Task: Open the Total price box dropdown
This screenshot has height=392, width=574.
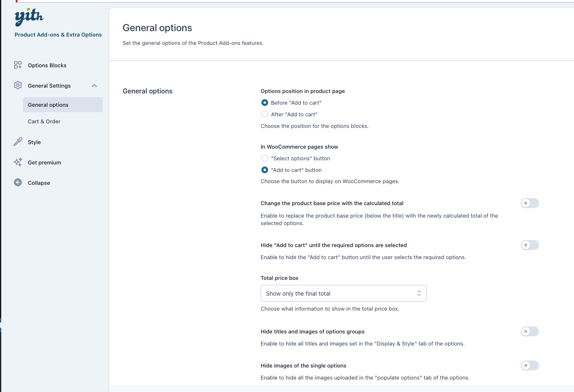Action: 343,293
